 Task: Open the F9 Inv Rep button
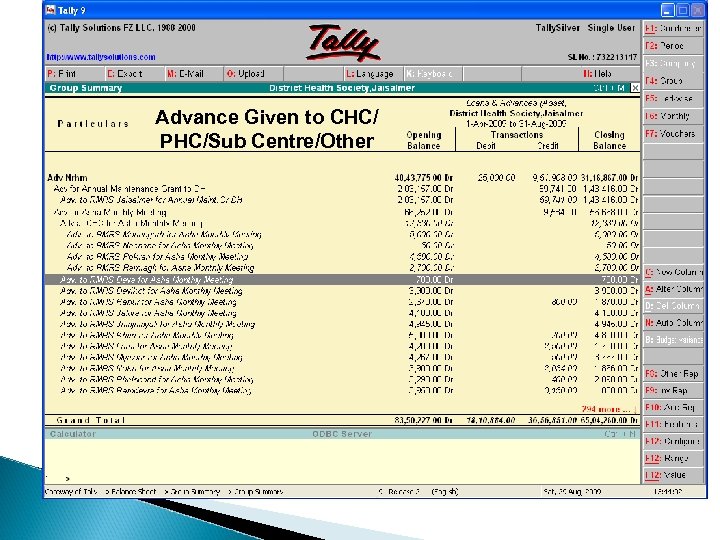coord(673,390)
